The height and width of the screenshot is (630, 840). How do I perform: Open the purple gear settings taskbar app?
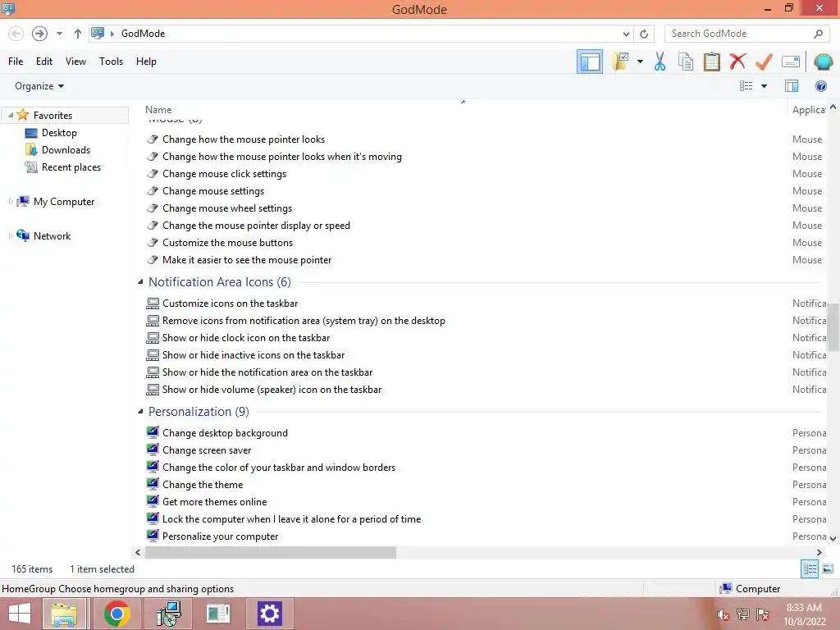[269, 614]
